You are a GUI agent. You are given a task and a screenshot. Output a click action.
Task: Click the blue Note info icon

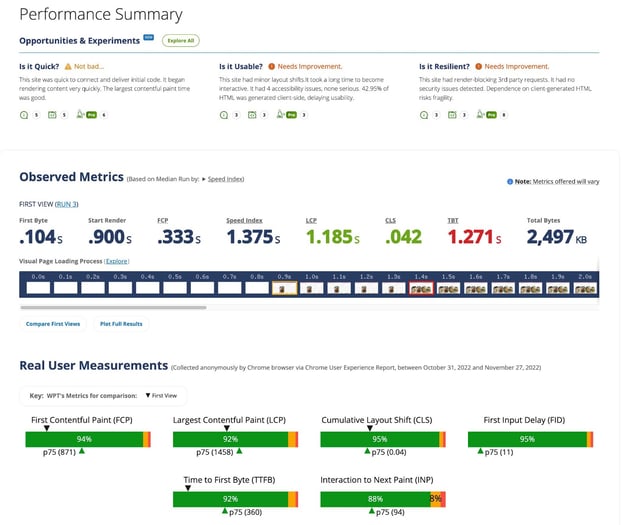(510, 181)
